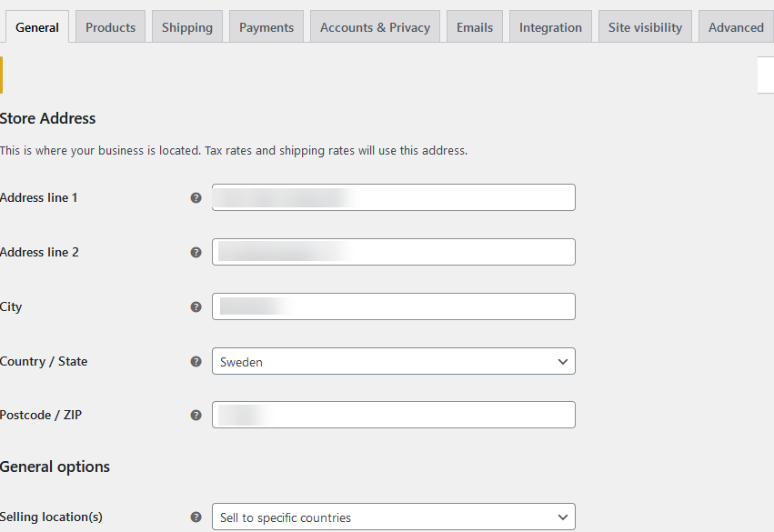Open the Country / State dropdown showing Sweden
The image size is (774, 532).
(393, 361)
